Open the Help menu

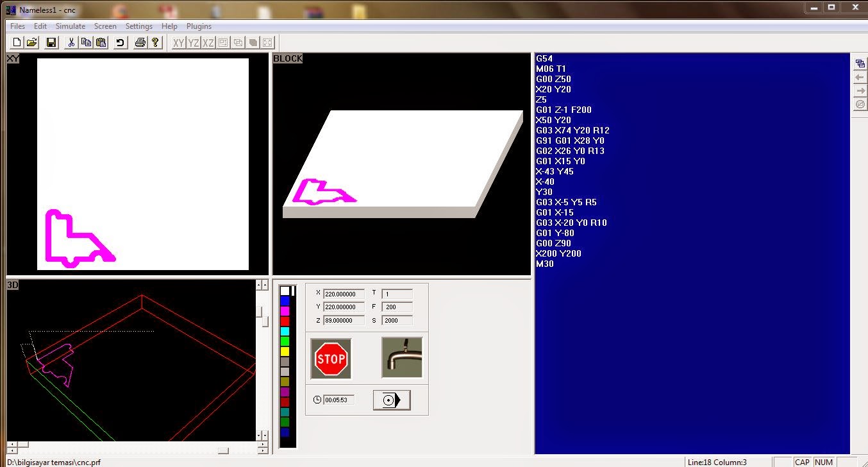click(169, 26)
